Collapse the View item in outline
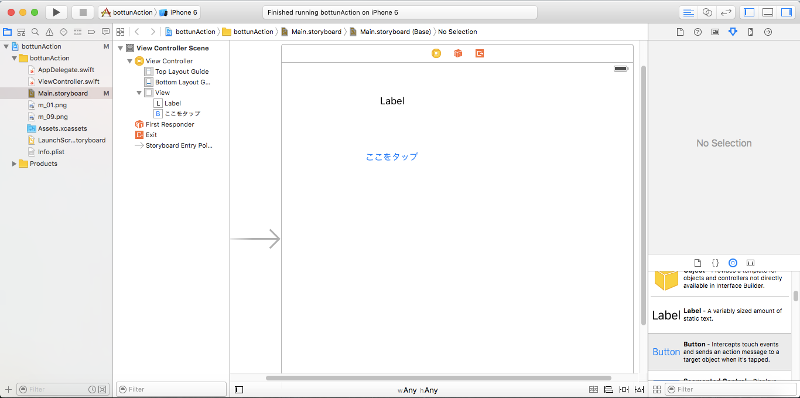Screen dimensions: 800x398 pos(139,93)
